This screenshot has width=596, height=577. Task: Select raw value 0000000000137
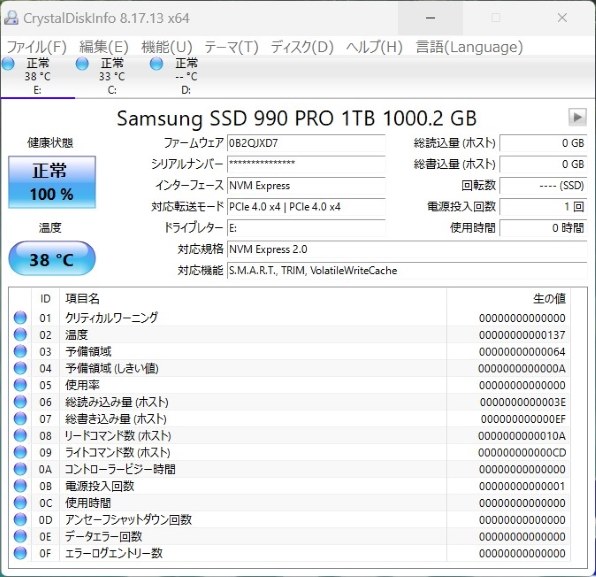point(522,335)
